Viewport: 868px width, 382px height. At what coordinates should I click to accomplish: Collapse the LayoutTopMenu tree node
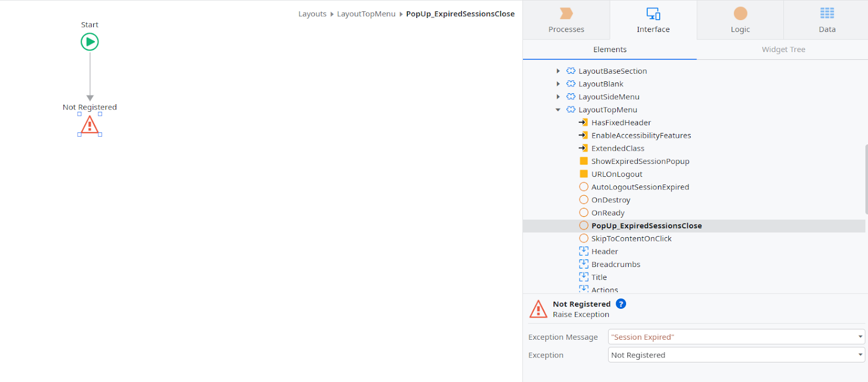pos(558,110)
